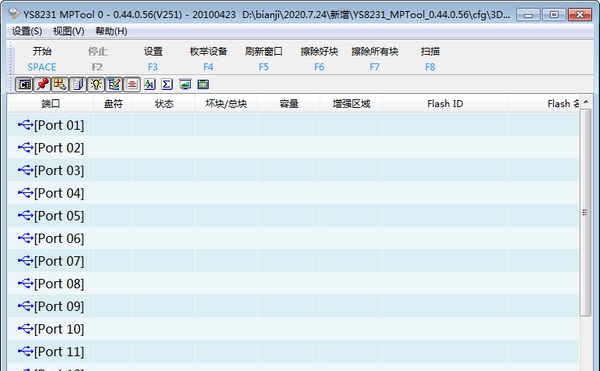Click the 擦除好块 F6 button
The height and width of the screenshot is (371, 600).
[x=319, y=59]
